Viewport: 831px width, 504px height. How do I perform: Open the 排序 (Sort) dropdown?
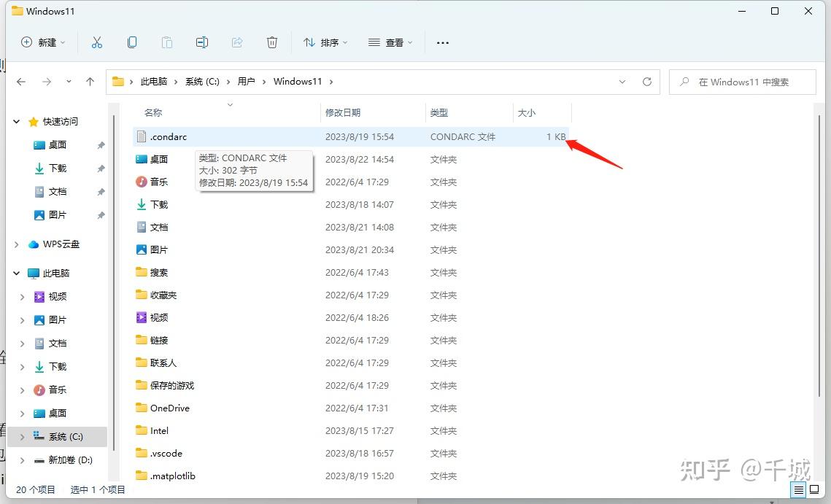pos(325,42)
